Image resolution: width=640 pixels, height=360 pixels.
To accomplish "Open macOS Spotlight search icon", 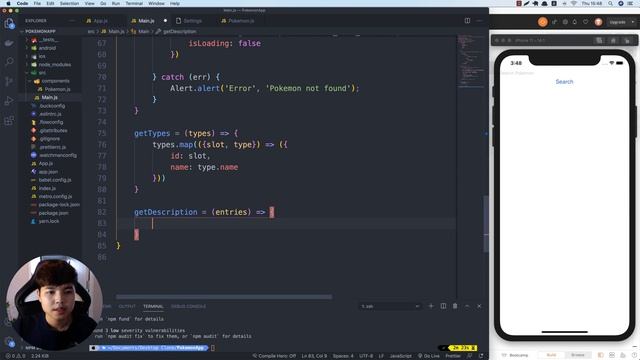I will pyautogui.click(x=610, y=3).
